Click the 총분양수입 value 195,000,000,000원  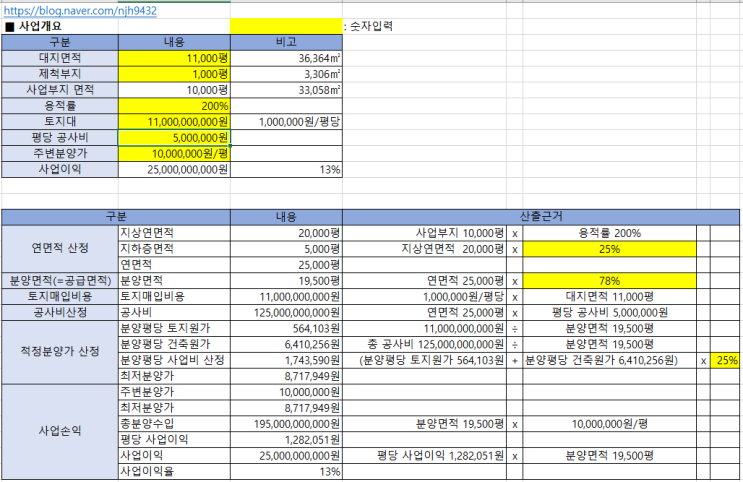[x=286, y=424]
